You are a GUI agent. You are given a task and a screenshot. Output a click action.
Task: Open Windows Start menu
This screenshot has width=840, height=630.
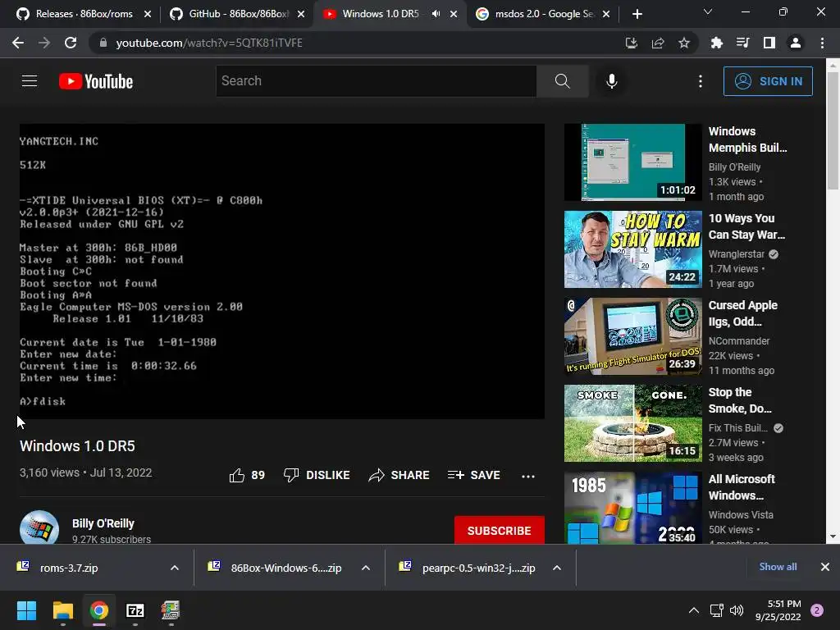26,610
